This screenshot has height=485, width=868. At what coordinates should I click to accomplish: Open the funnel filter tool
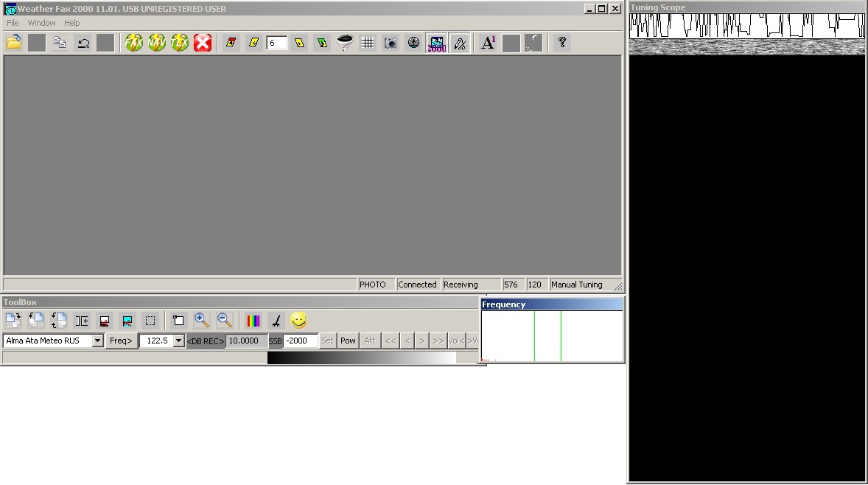(x=344, y=43)
